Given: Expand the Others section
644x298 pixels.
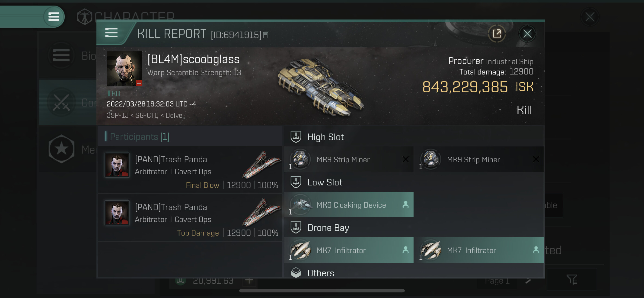Looking at the screenshot, I should (x=321, y=273).
